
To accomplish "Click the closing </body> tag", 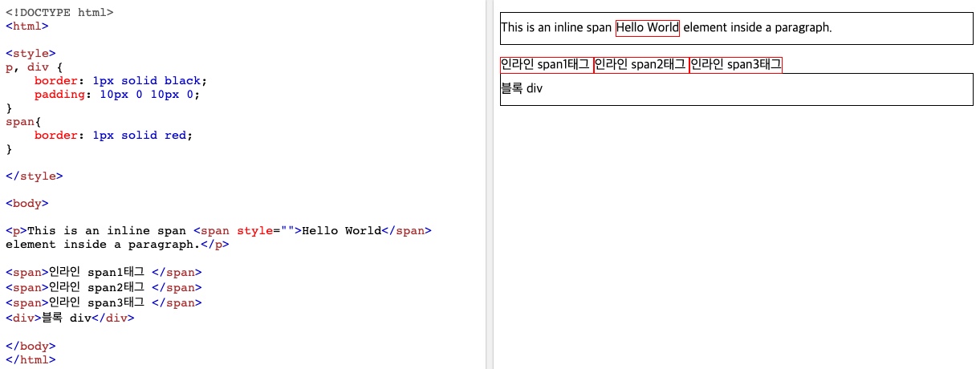I will (x=30, y=347).
